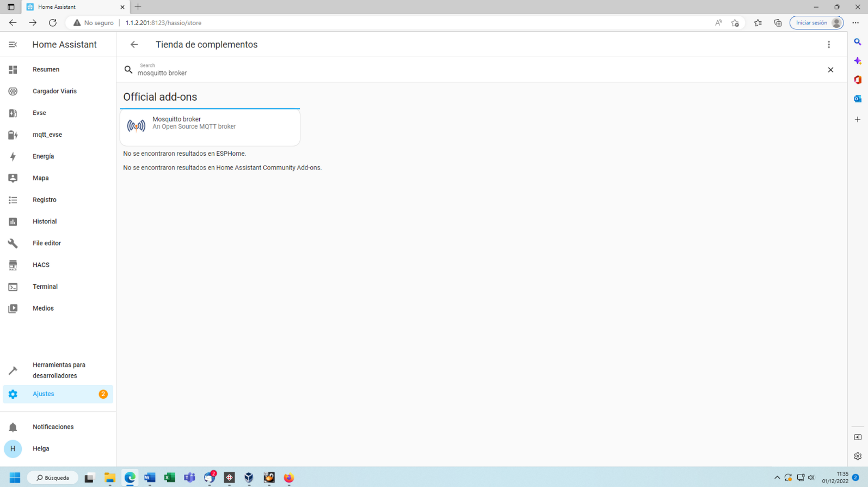Open Helga user profile
Image resolution: width=868 pixels, height=487 pixels.
point(58,449)
